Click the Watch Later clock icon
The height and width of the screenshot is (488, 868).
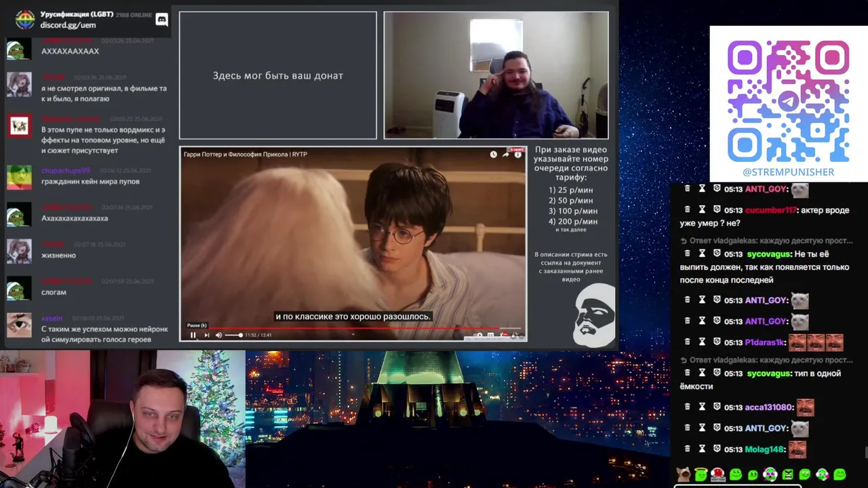(x=494, y=155)
